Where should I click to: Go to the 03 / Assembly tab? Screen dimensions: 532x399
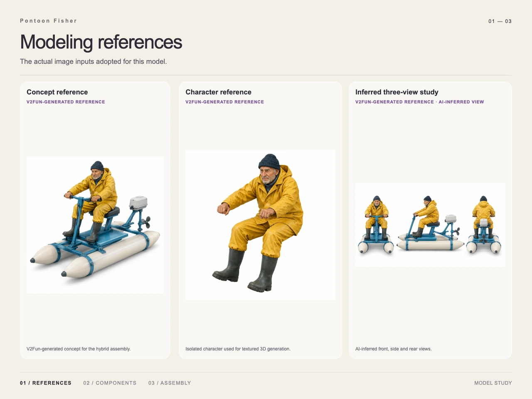point(170,383)
